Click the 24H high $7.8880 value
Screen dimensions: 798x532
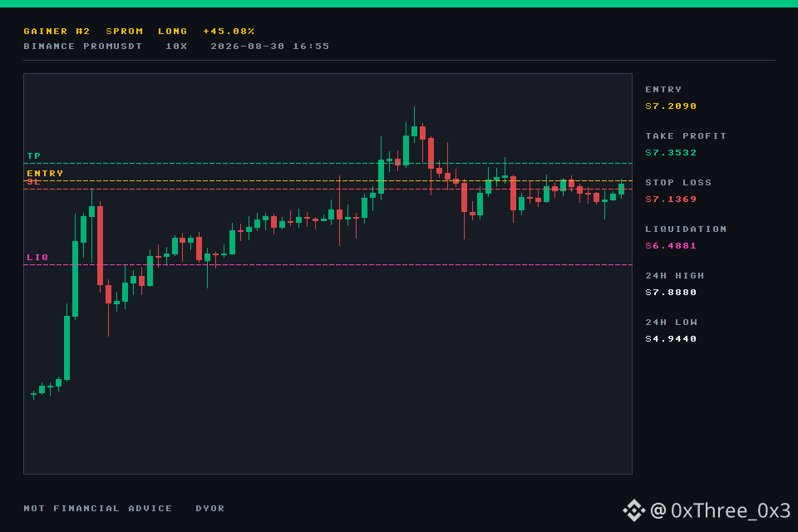[671, 293]
